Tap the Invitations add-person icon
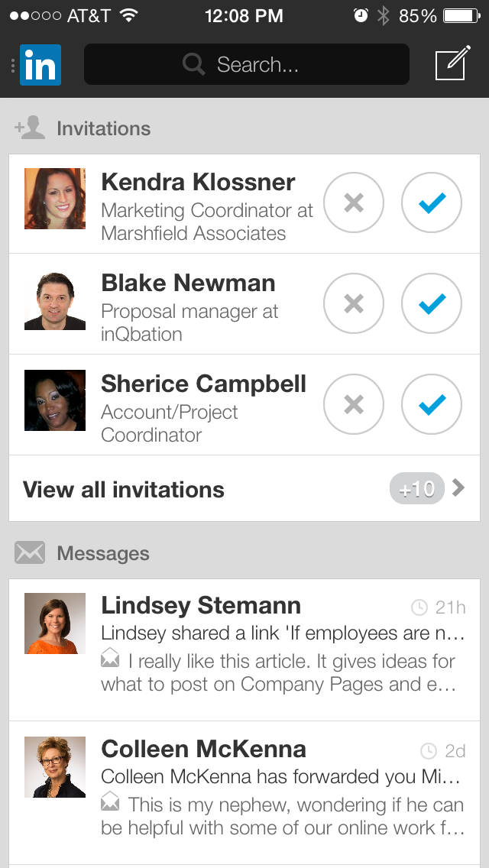Viewport: 489px width, 868px height. [30, 128]
